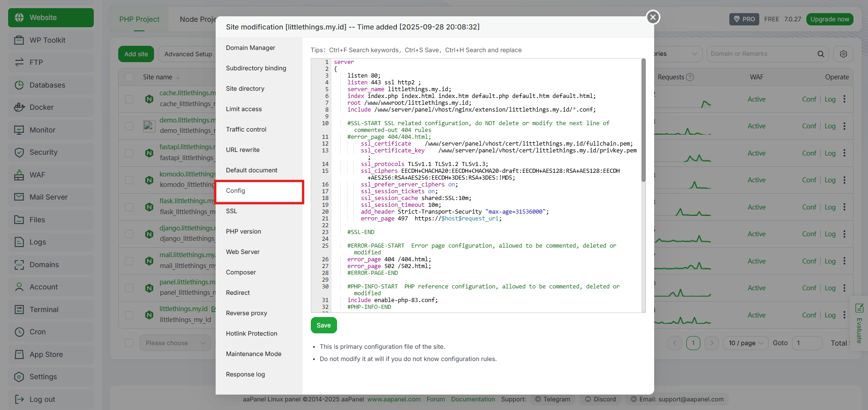Open table settings gear icon
Viewport: 868px width, 410px height.
click(843, 54)
